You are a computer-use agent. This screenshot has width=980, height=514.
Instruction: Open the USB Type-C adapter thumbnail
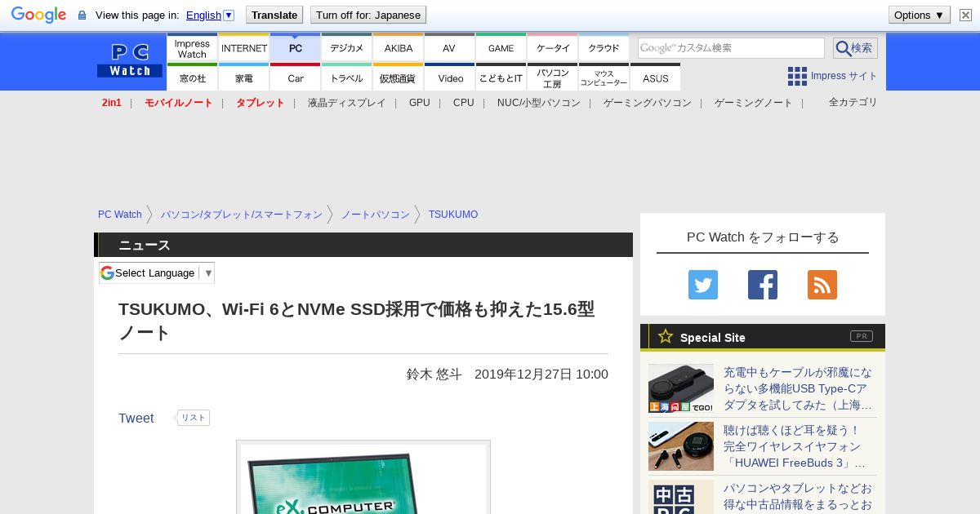point(681,388)
